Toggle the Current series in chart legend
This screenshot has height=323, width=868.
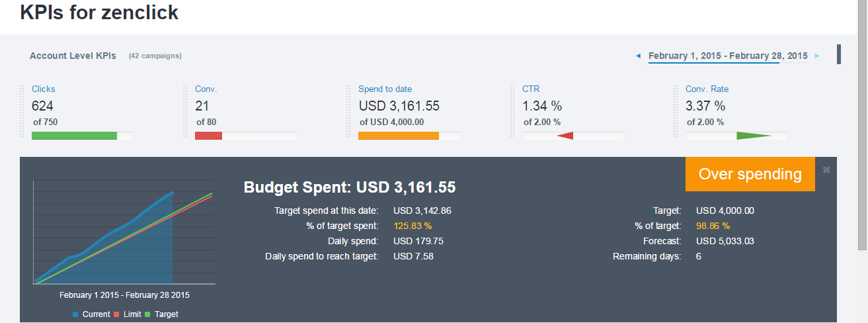click(x=91, y=314)
